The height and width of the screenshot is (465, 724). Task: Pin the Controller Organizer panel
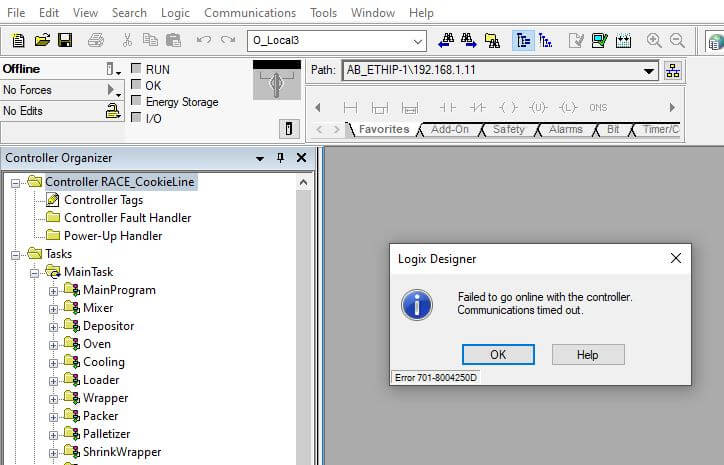(280, 158)
